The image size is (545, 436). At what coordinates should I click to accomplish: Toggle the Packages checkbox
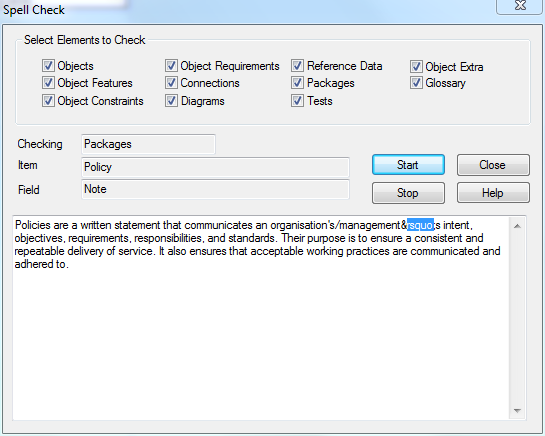point(298,83)
